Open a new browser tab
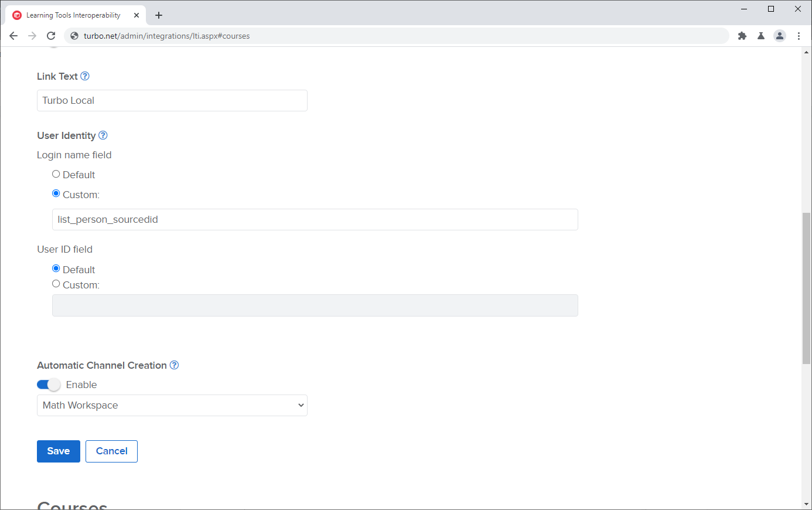The height and width of the screenshot is (510, 812). [x=158, y=15]
